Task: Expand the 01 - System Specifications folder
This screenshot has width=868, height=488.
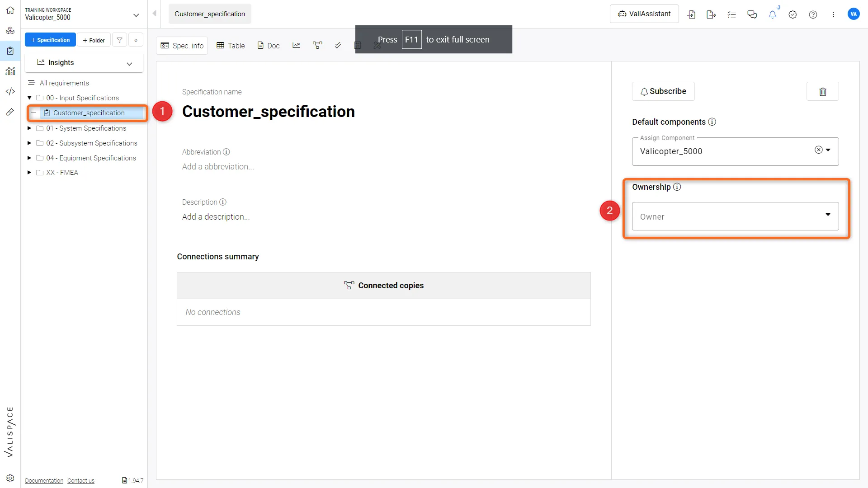Action: tap(29, 128)
